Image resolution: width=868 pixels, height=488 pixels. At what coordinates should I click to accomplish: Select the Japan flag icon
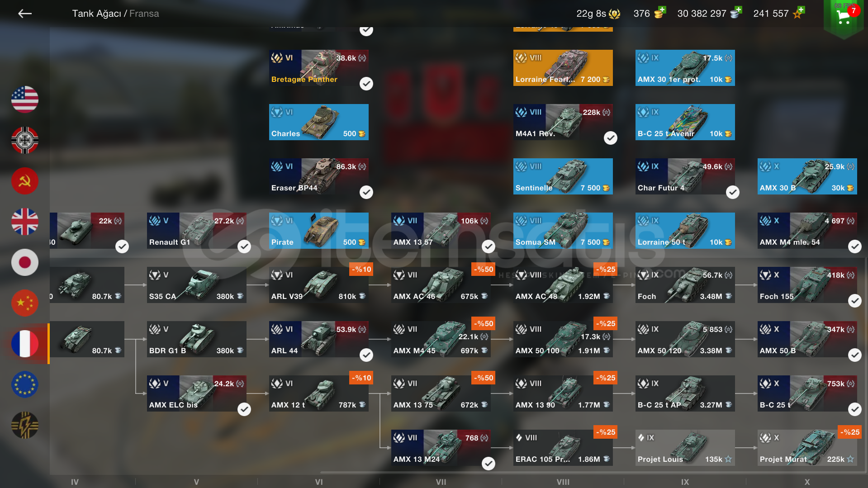click(x=25, y=262)
